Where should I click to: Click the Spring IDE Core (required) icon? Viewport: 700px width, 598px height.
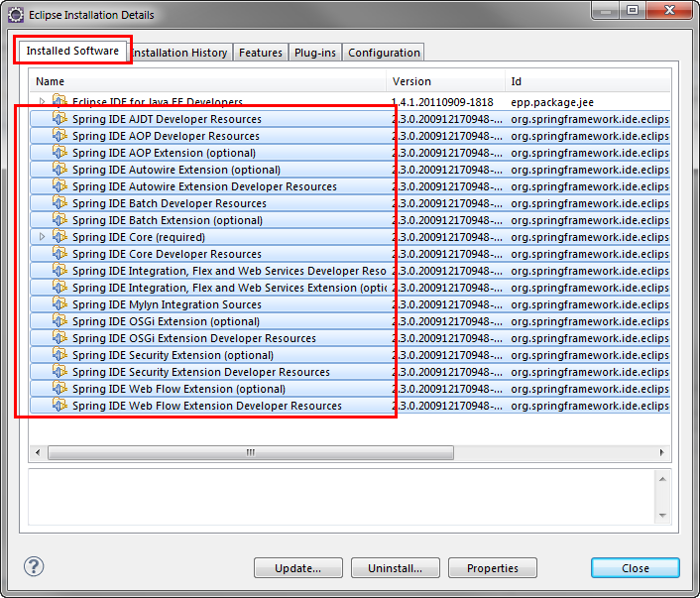[x=59, y=237]
